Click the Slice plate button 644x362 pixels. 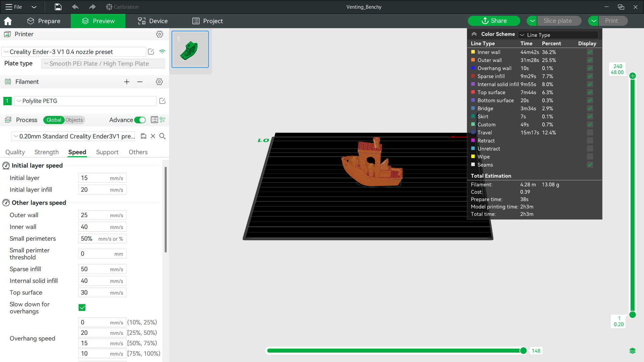tap(559, 21)
